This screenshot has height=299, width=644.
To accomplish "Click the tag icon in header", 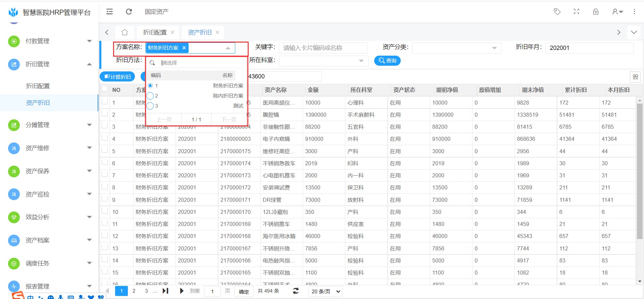I will (x=557, y=12).
